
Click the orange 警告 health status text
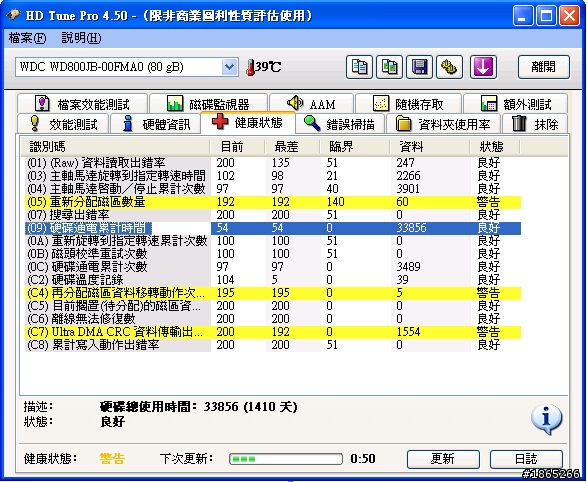coord(112,459)
